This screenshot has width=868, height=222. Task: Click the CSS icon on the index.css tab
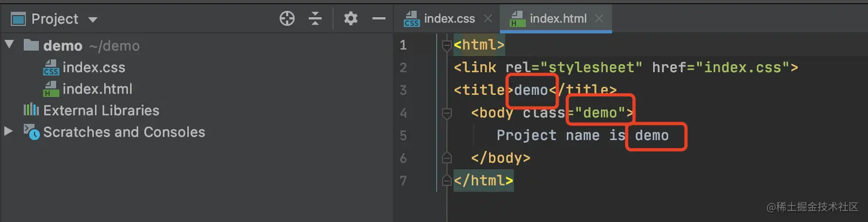click(412, 19)
